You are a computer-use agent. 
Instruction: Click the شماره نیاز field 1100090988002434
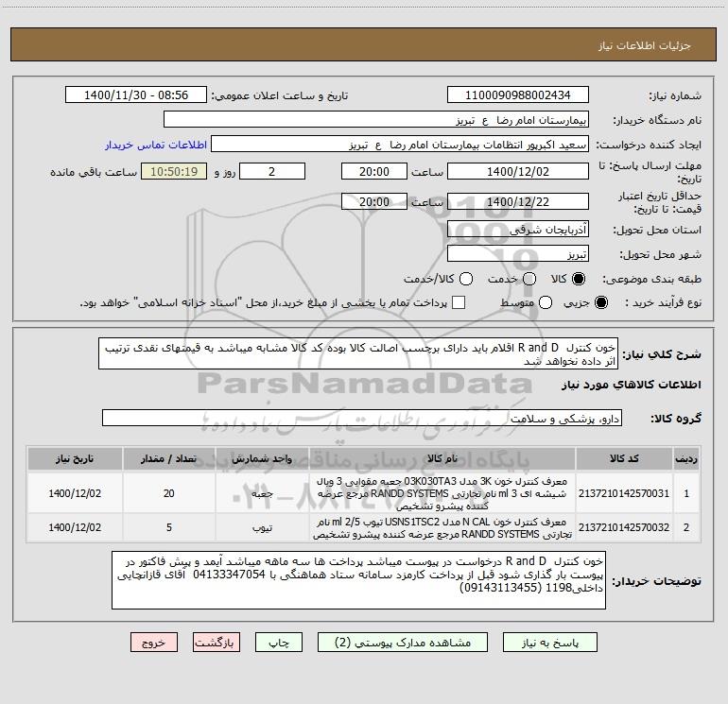(x=518, y=94)
